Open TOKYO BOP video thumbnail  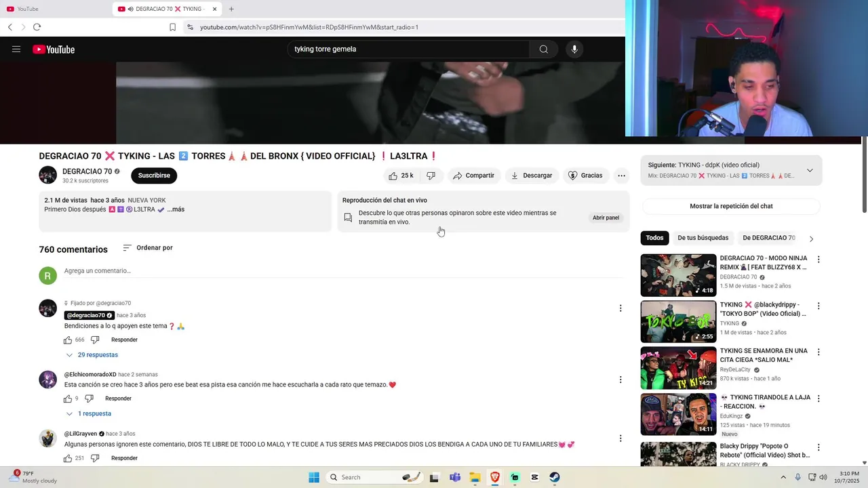point(678,322)
